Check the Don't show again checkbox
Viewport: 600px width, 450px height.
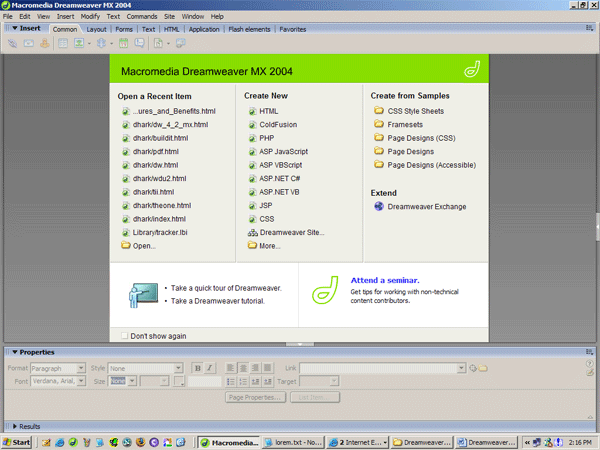[x=124, y=336]
